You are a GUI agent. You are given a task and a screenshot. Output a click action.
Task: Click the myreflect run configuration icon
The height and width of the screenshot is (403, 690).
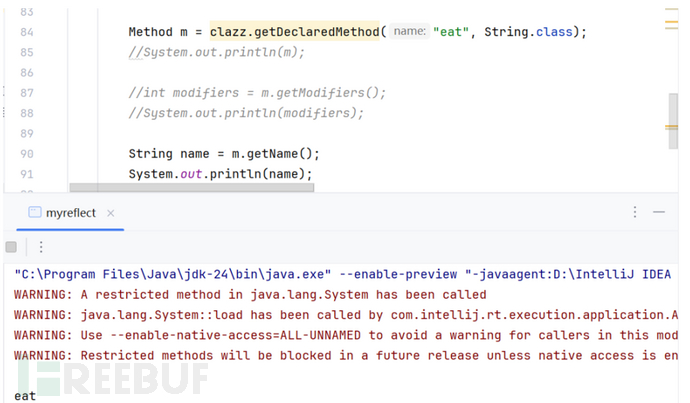(33, 212)
